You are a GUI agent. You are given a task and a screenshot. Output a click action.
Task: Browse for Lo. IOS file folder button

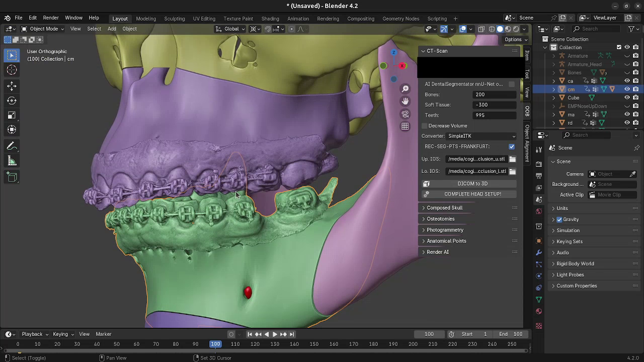512,171
